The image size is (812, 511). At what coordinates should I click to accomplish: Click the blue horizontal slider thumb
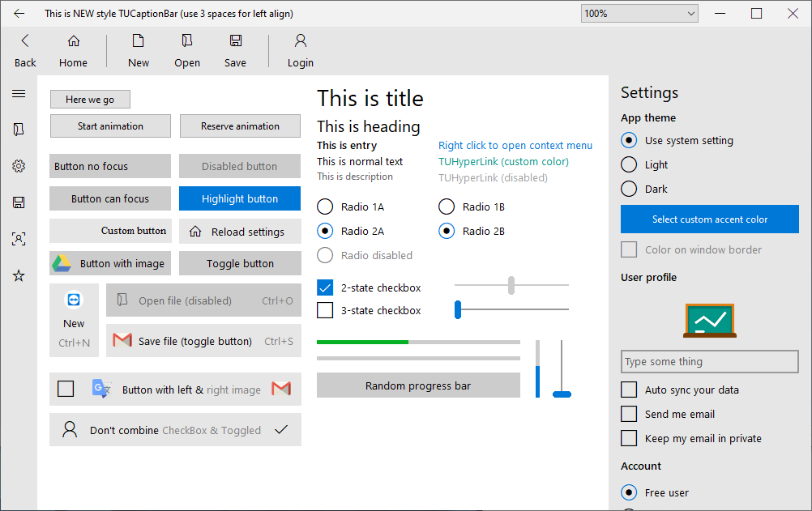coord(458,309)
